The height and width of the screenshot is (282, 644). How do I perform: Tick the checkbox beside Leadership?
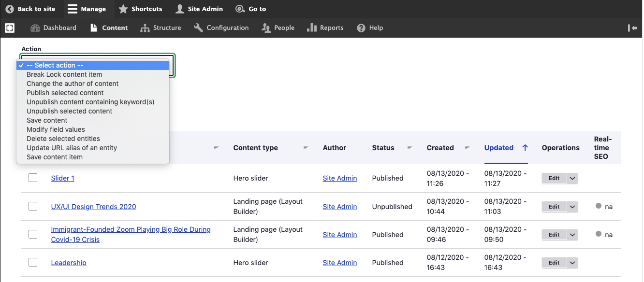coord(33,263)
